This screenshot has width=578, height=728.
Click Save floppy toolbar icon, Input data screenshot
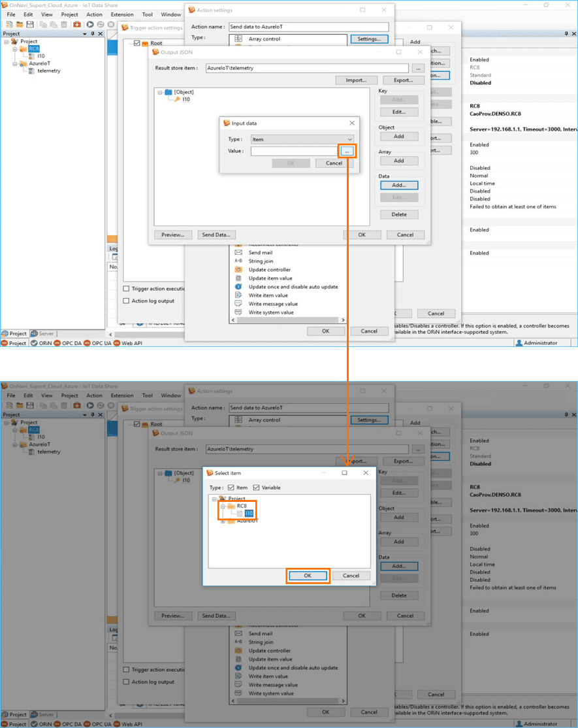pos(29,24)
